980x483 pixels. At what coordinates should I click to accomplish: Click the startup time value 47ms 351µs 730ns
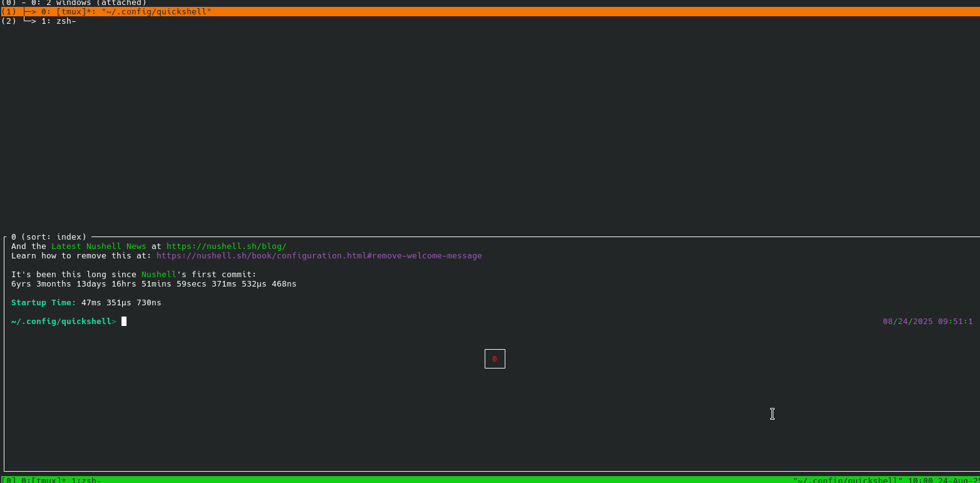click(x=121, y=303)
